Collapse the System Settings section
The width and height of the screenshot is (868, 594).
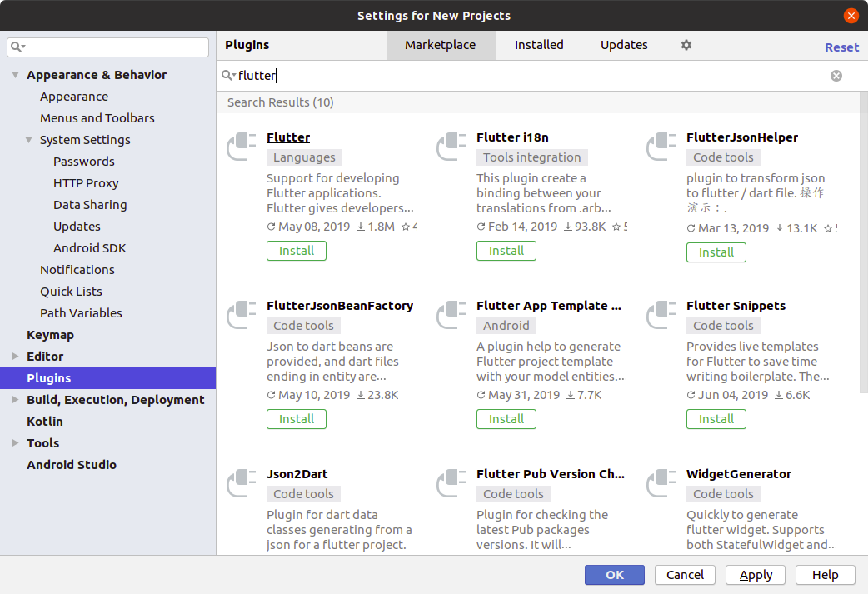[28, 139]
